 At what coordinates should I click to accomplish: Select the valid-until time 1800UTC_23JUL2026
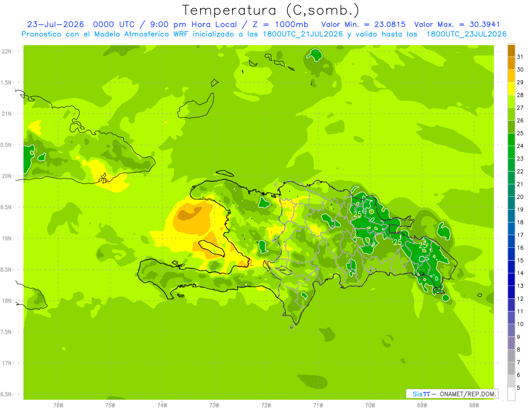(466, 34)
